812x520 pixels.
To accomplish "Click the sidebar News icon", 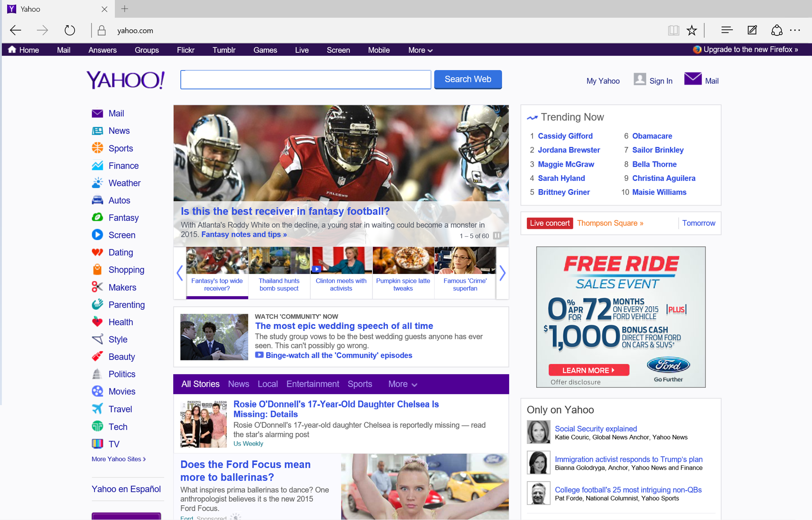I will [97, 131].
